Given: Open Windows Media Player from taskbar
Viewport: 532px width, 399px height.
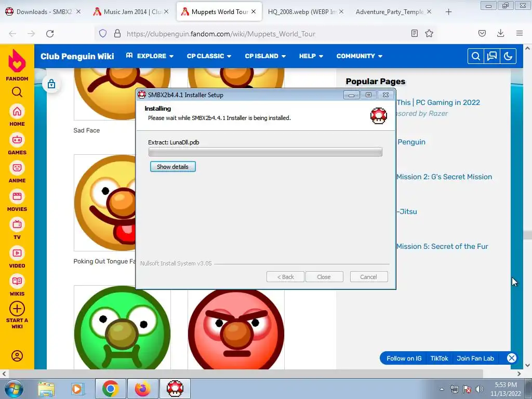Looking at the screenshot, I should [77, 389].
